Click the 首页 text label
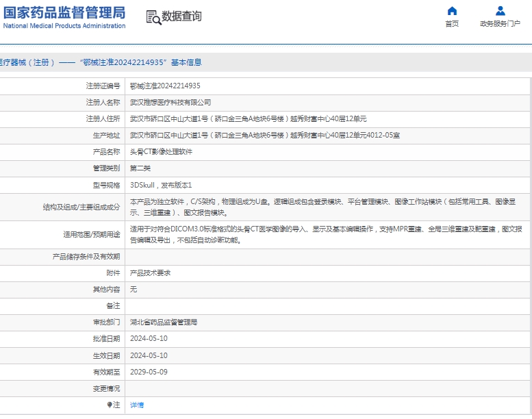 [x=452, y=24]
